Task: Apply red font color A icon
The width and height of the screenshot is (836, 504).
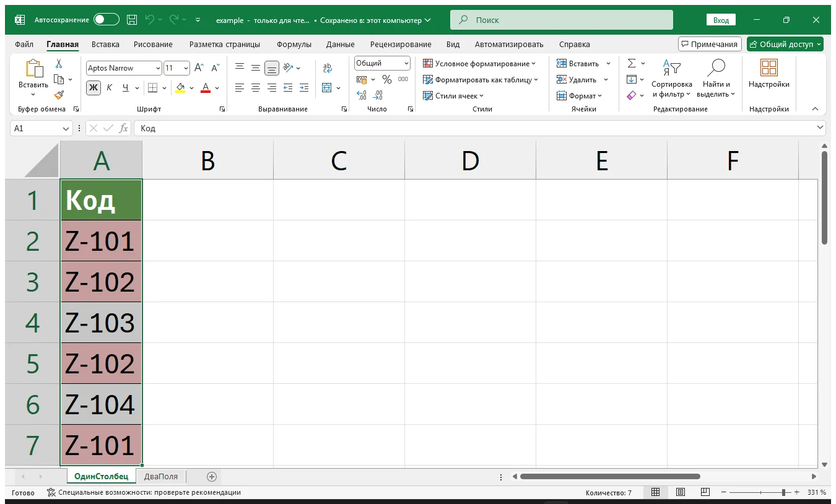Action: pyautogui.click(x=206, y=88)
